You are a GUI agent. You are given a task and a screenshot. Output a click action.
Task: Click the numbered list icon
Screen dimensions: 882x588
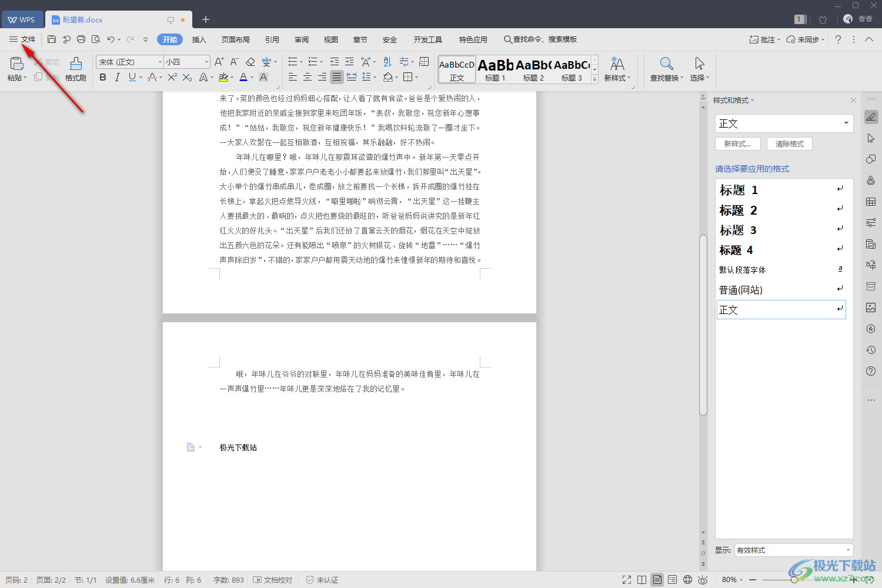tap(313, 62)
